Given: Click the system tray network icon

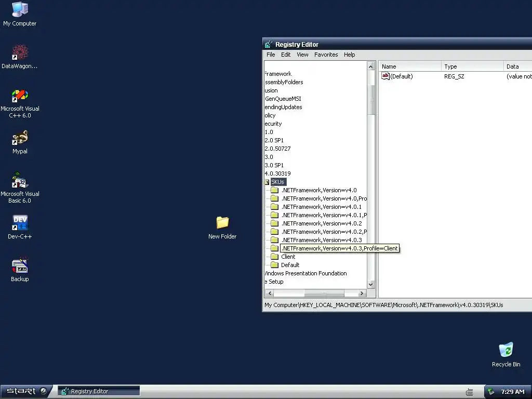Looking at the screenshot, I should tap(491, 392).
